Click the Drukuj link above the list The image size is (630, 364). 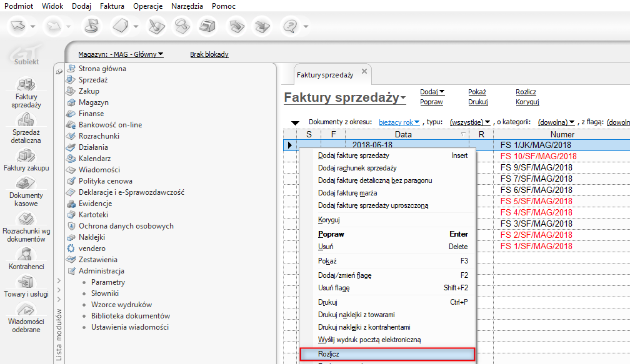tap(477, 102)
